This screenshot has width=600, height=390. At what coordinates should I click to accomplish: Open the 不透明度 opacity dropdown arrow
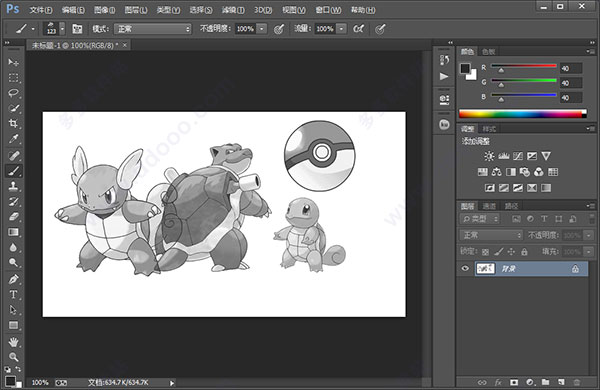click(261, 29)
